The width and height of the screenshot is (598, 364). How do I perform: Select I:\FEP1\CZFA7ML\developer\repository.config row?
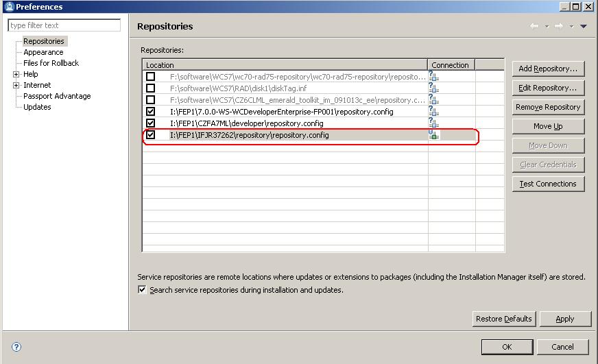pos(324,123)
